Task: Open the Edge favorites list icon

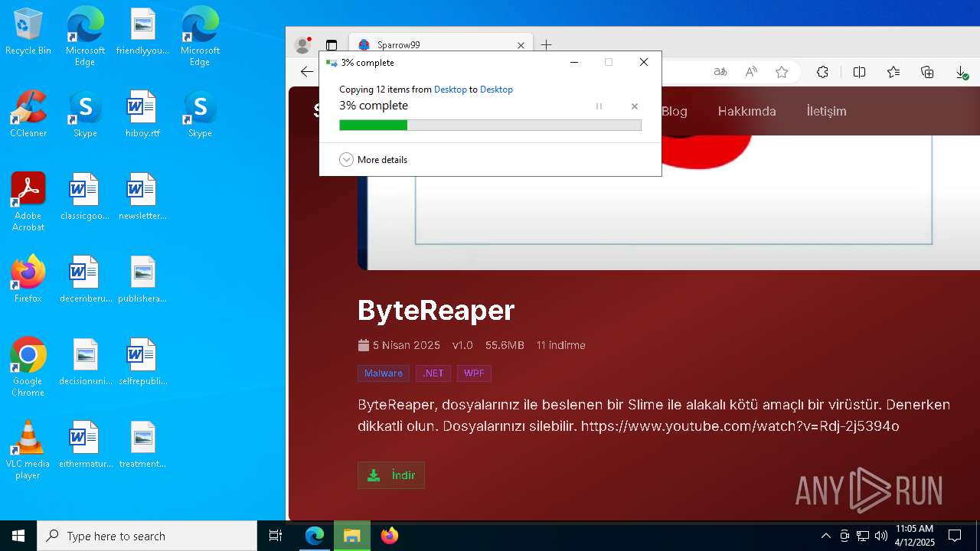Action: click(893, 72)
